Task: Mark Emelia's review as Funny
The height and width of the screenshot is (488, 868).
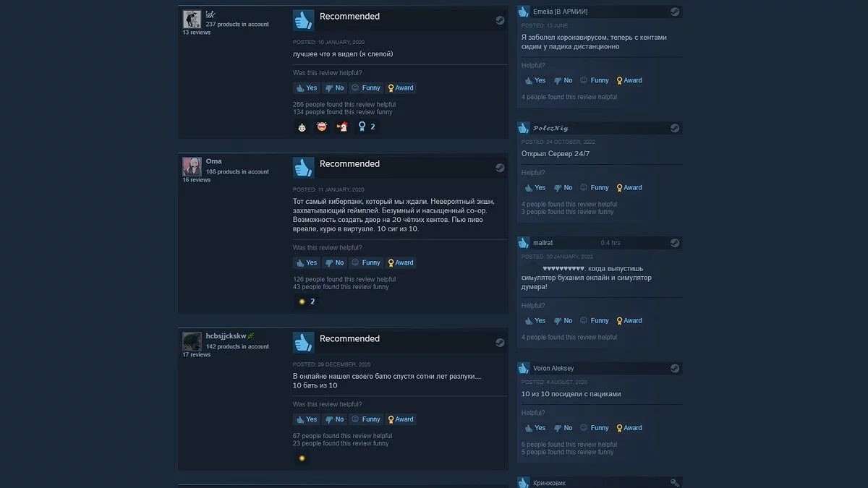Action: click(595, 80)
